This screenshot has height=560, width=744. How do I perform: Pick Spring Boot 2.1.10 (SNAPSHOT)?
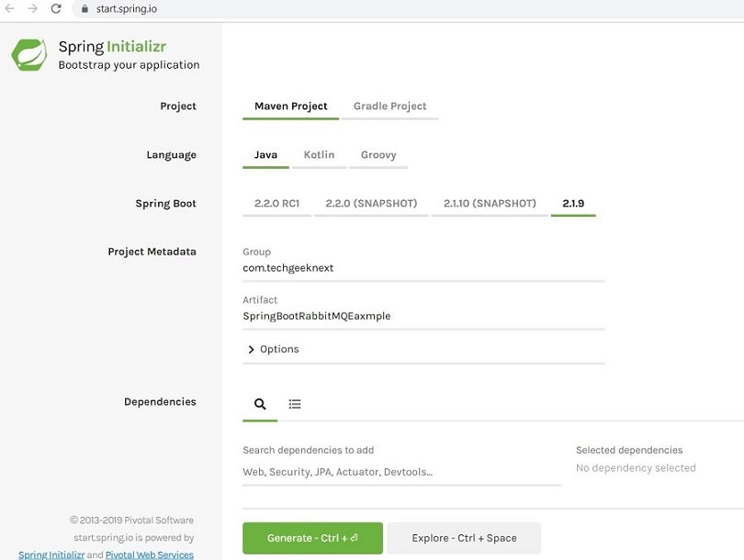click(490, 204)
